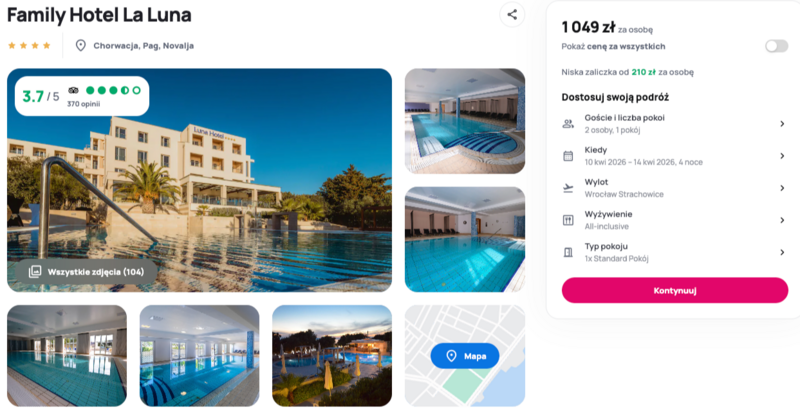
Task: Open the evening outdoor pool thumbnail
Action: (332, 356)
